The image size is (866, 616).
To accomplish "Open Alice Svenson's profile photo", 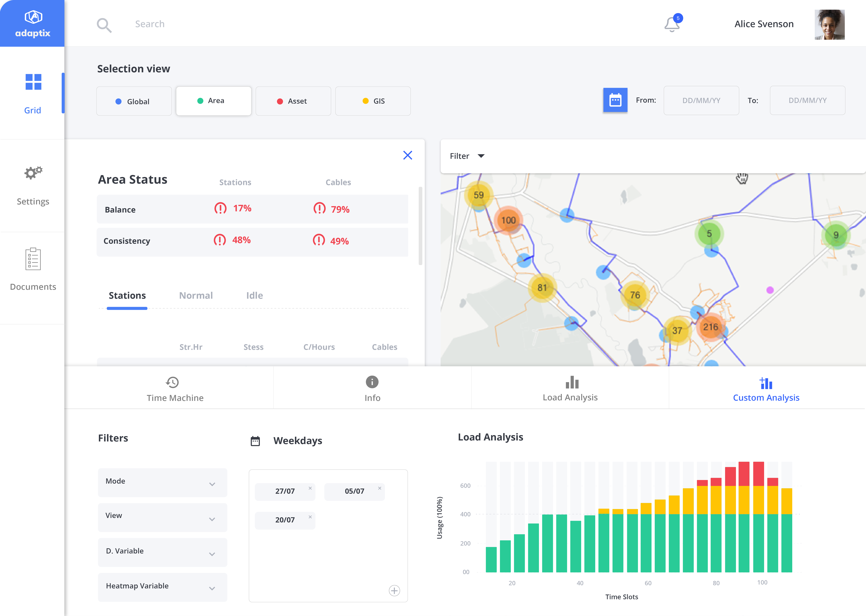I will (x=830, y=25).
